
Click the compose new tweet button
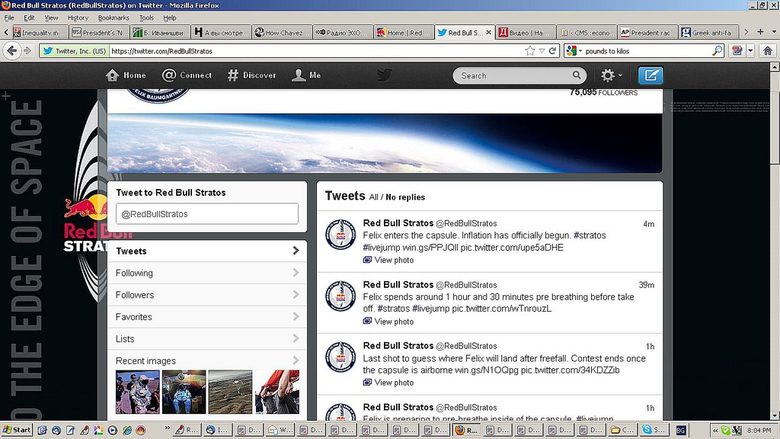(x=650, y=76)
